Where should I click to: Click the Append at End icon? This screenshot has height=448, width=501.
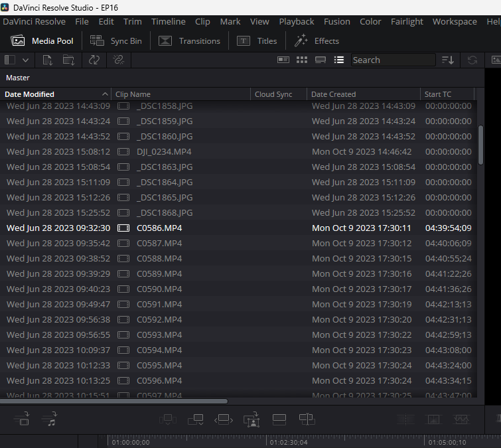click(x=196, y=419)
